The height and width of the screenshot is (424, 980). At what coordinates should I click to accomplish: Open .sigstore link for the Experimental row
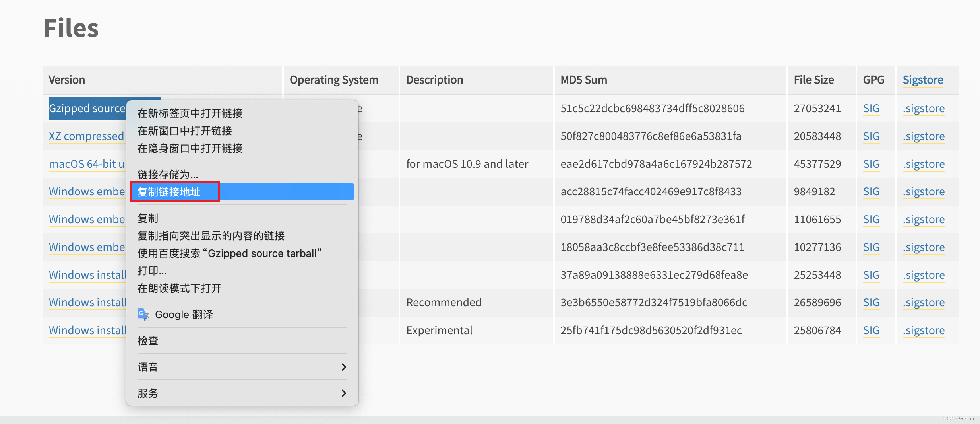tap(924, 330)
